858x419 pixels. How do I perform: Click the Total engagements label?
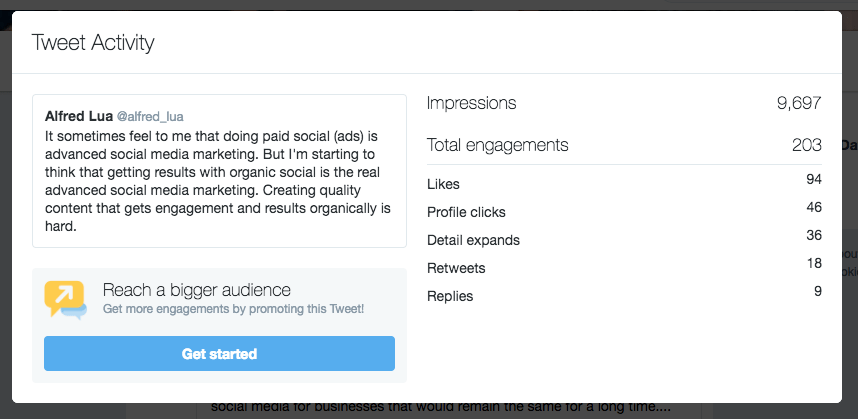[497, 145]
